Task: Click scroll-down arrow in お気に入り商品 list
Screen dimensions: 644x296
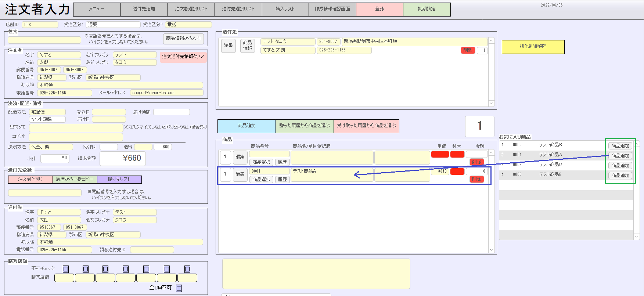Action: tap(637, 237)
